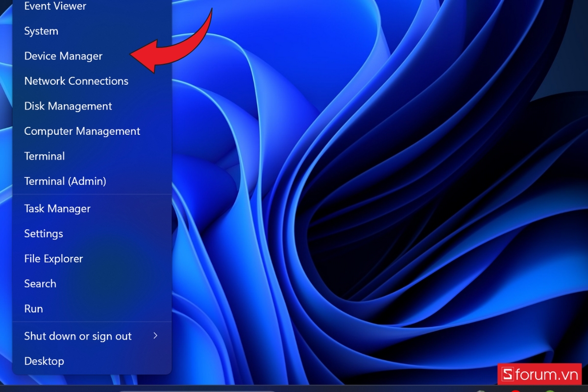Launch File Explorer
The height and width of the screenshot is (392, 588).
[x=53, y=259]
